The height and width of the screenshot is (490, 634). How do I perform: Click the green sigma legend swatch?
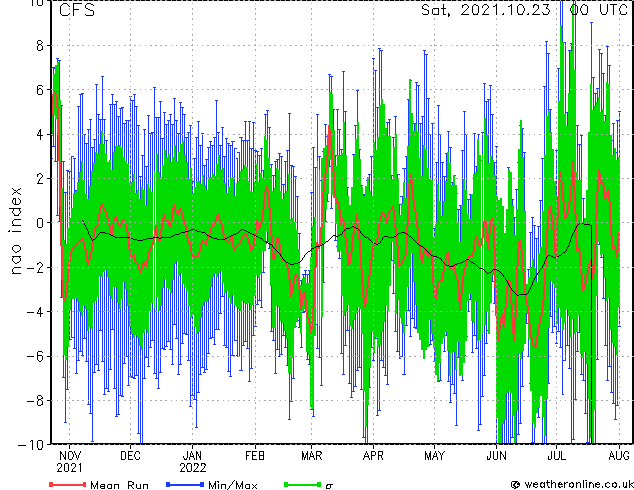pos(302,484)
